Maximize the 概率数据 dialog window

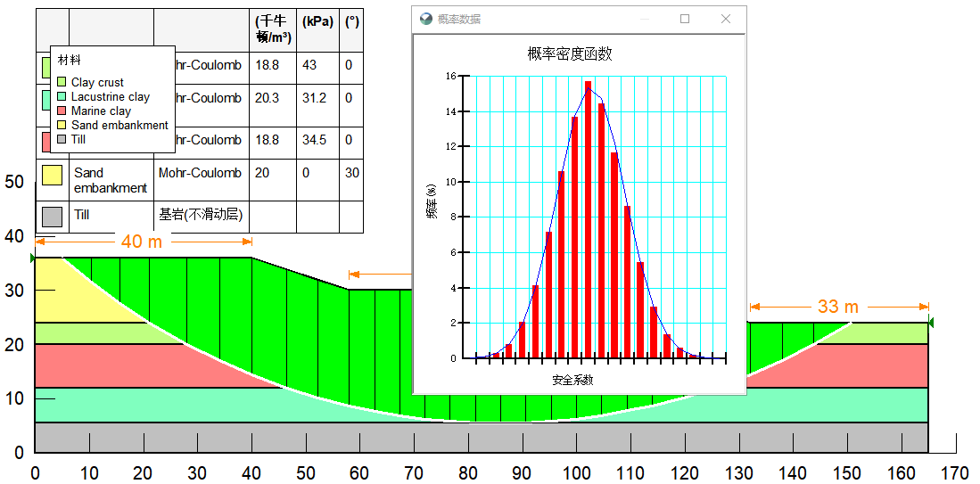pos(685,19)
